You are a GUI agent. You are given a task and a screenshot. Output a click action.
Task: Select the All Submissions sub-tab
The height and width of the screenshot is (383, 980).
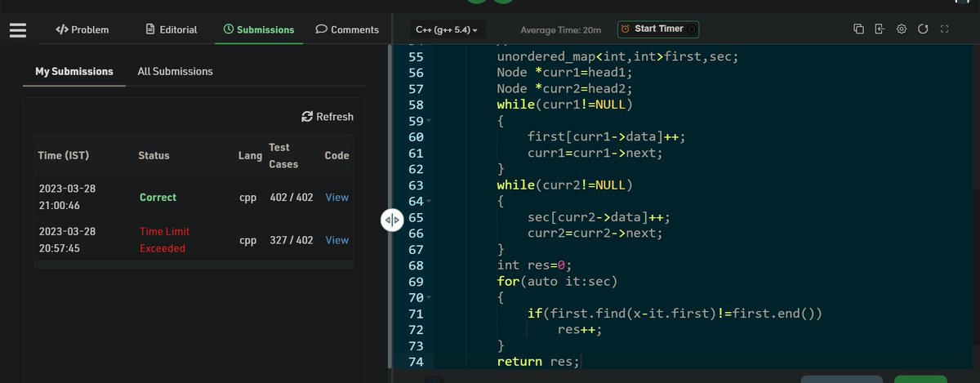[175, 71]
